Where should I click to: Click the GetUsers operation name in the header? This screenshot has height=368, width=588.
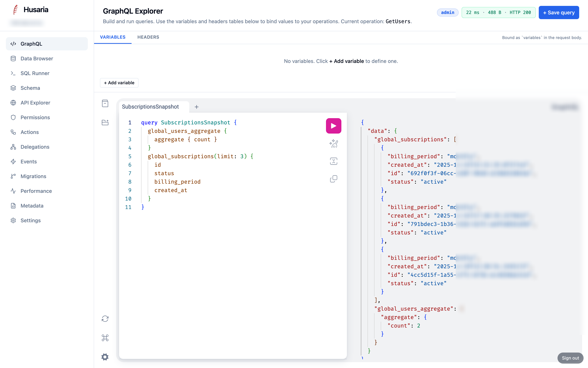(398, 21)
